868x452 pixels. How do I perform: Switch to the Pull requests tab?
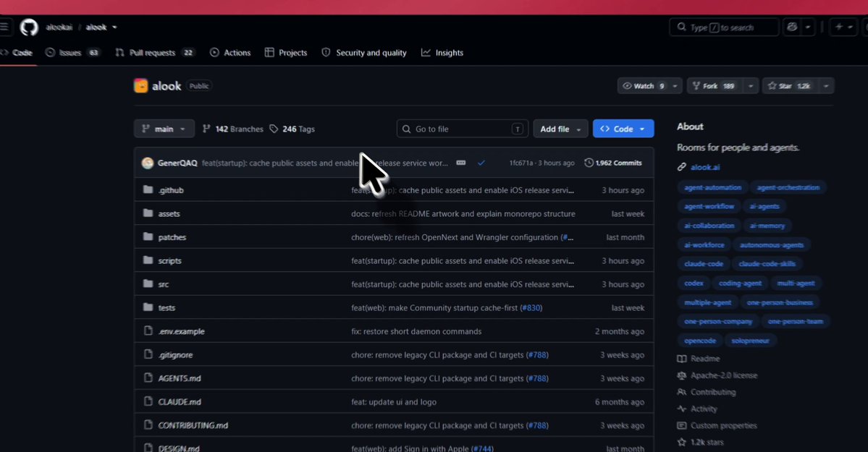coord(154,53)
